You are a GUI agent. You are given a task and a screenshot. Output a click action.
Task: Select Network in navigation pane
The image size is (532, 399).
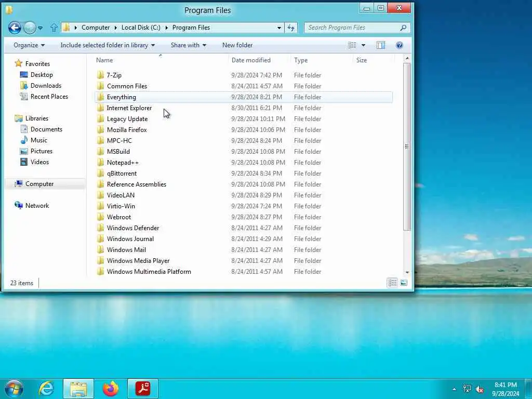[x=32, y=205]
